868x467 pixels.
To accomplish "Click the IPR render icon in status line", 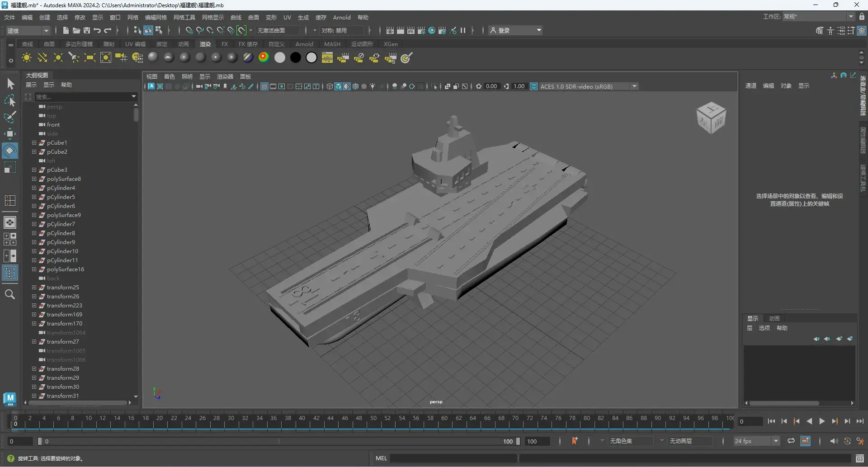I will coord(410,30).
